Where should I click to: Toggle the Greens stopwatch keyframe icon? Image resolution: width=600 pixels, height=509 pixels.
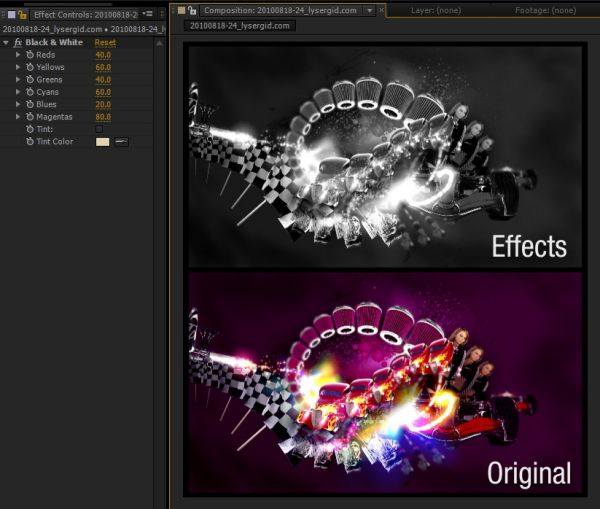30,80
